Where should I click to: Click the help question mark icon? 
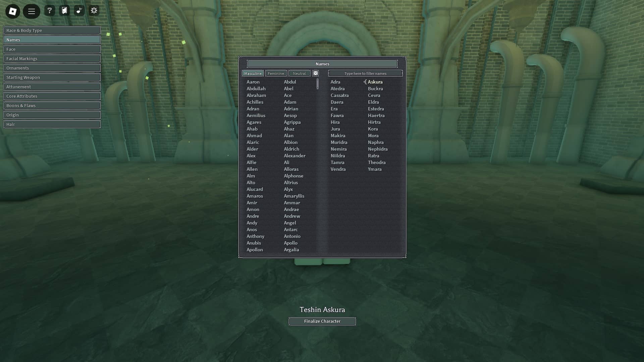coord(50,11)
